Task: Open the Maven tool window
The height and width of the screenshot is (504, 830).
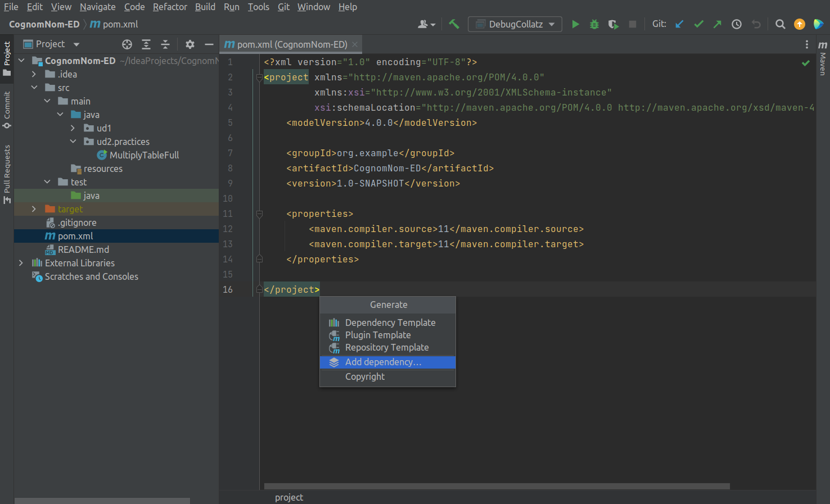Action: (823, 58)
